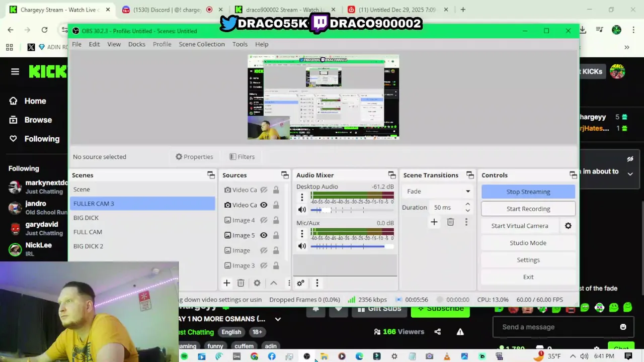Open new browser tab with plus
This screenshot has height=362, width=644.
[x=463, y=10]
